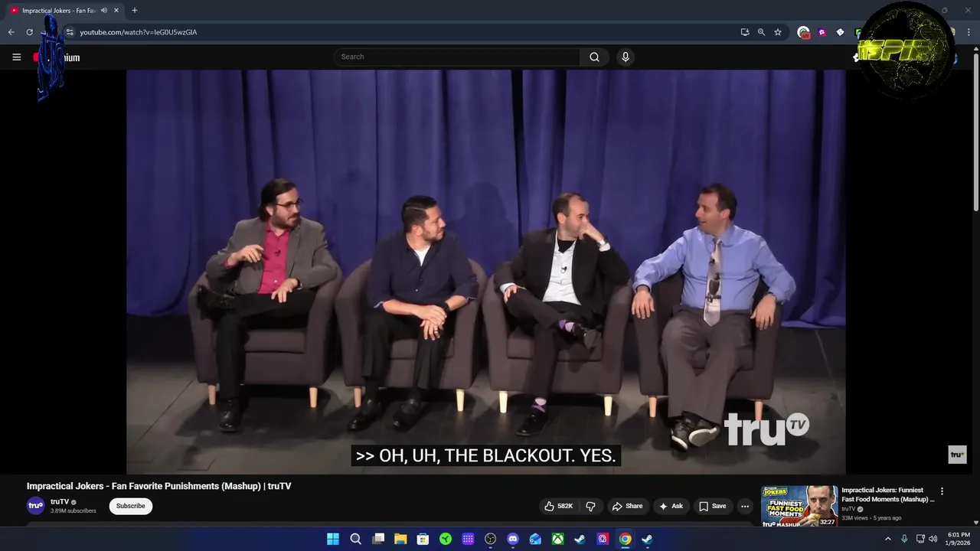This screenshot has height=551, width=980.
Task: Open a new Chrome tab
Action: (135, 11)
